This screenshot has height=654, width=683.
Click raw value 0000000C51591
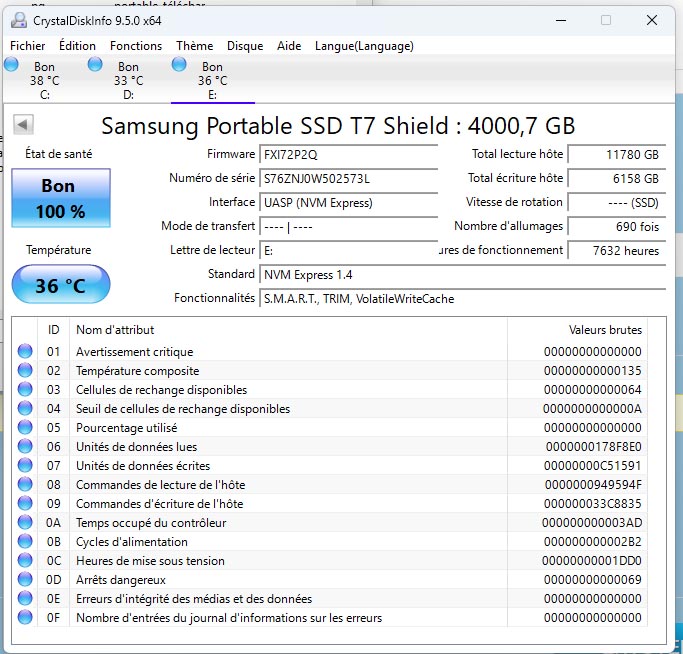(592, 466)
